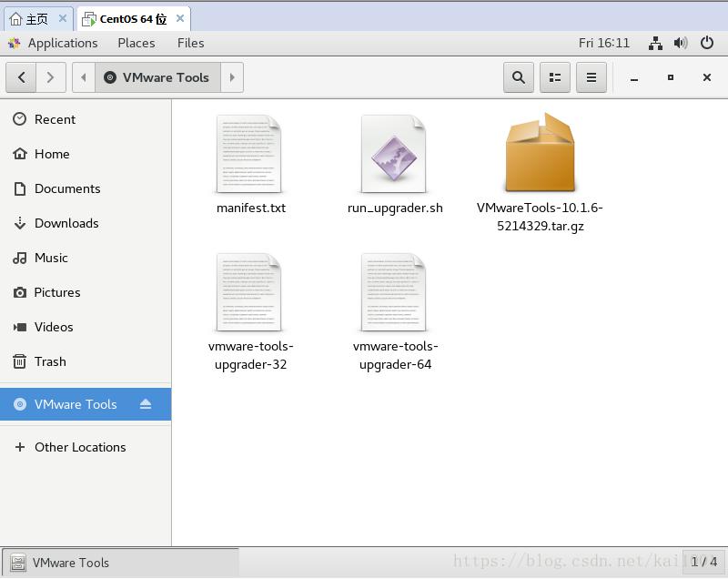Click the clock showing Fri 16:11
The height and width of the screenshot is (579, 728).
pyautogui.click(x=603, y=43)
